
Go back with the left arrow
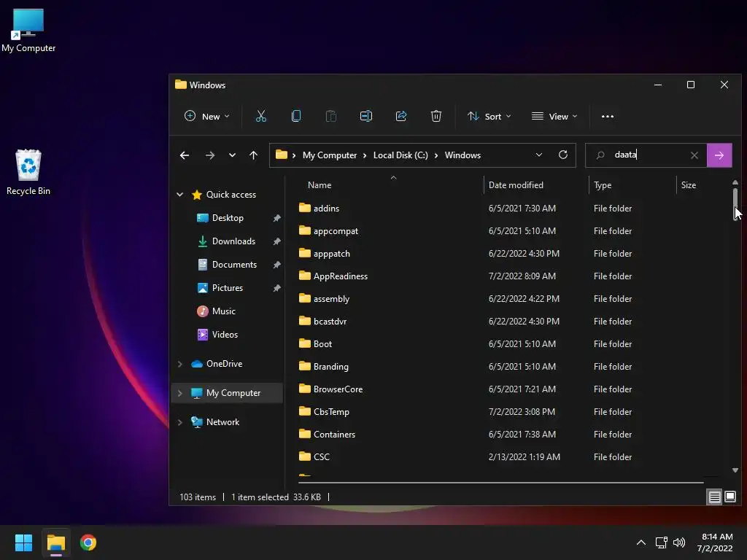coord(185,155)
